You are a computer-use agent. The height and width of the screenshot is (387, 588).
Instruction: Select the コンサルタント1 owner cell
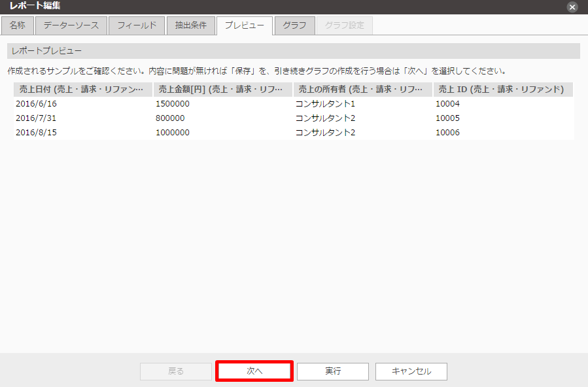coord(325,104)
